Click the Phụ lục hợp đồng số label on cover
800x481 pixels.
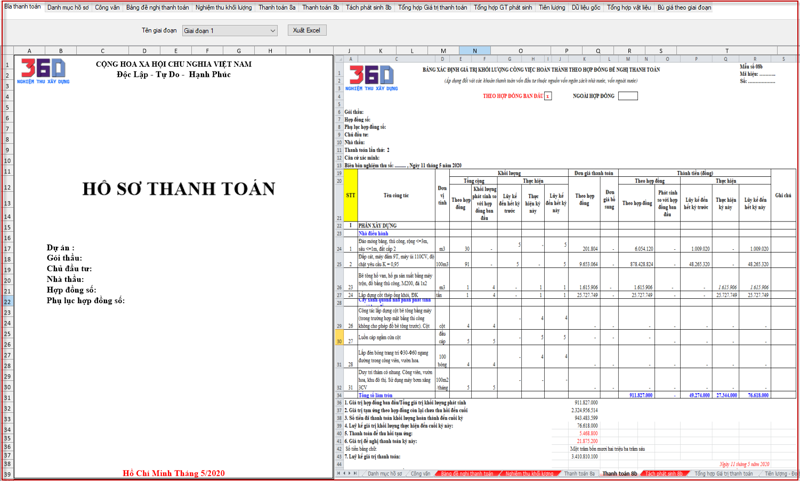[86, 301]
